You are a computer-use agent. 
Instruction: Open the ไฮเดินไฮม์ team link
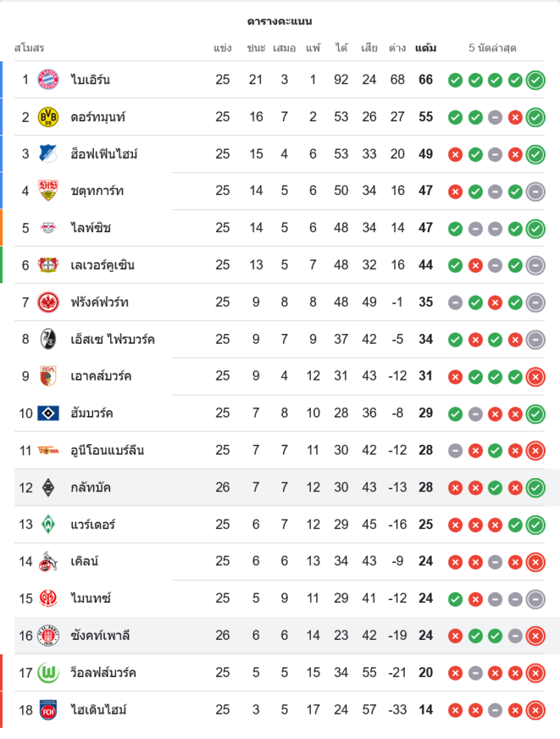(99, 709)
